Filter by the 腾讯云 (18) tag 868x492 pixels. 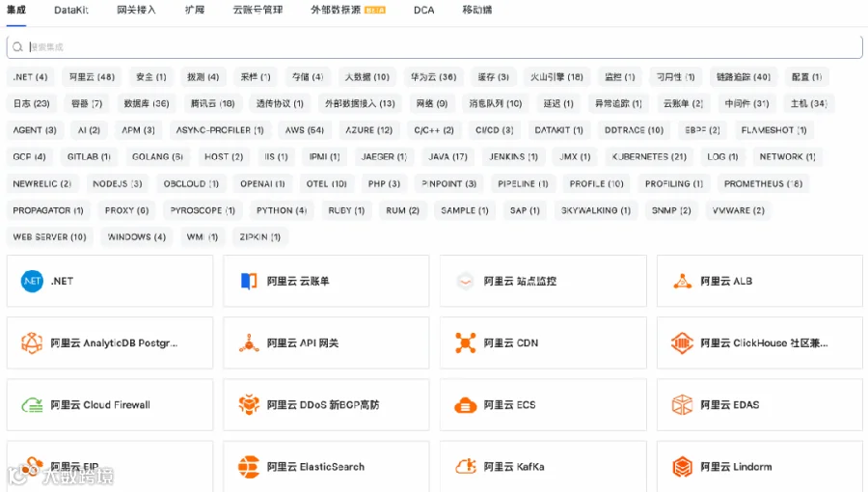[212, 103]
